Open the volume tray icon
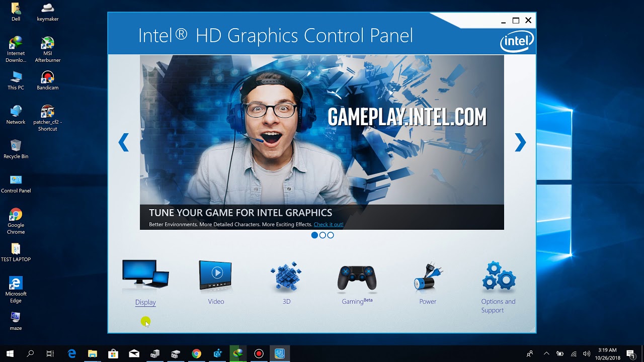The width and height of the screenshot is (644, 362). click(x=587, y=354)
